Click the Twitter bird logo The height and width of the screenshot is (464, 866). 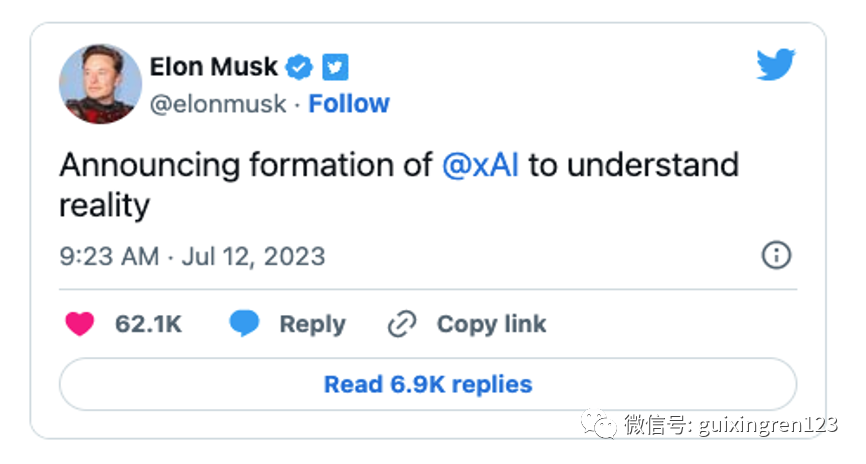[776, 65]
